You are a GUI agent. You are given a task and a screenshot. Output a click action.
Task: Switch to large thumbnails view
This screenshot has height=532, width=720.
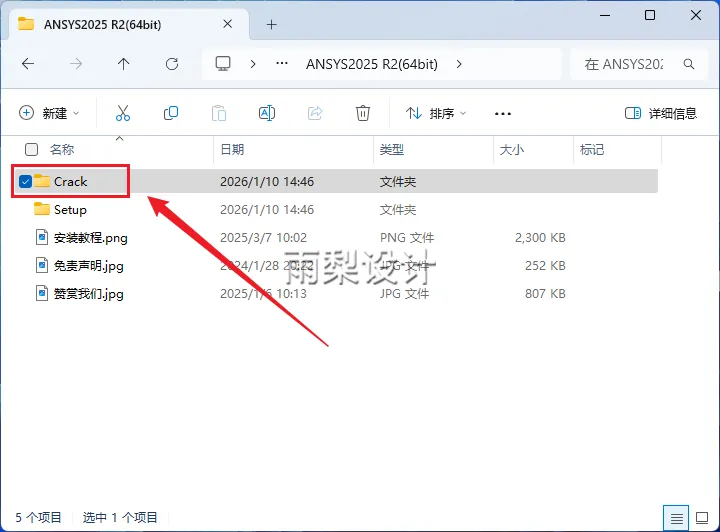tap(702, 518)
